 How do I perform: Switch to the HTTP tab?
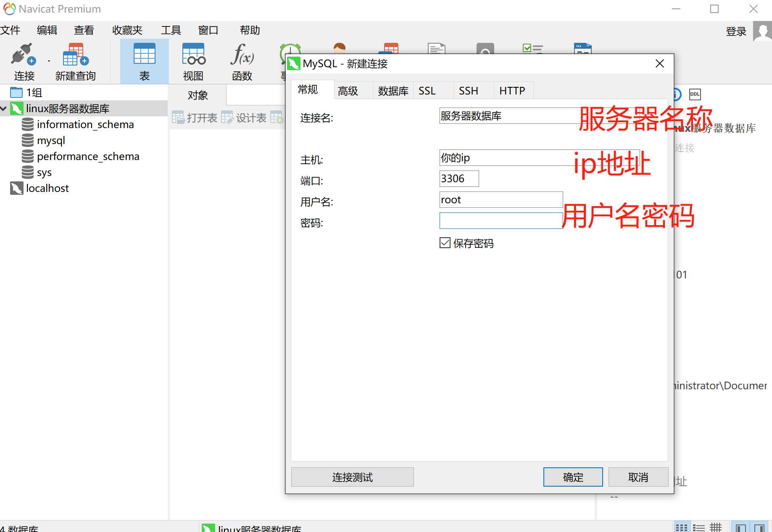click(x=514, y=91)
